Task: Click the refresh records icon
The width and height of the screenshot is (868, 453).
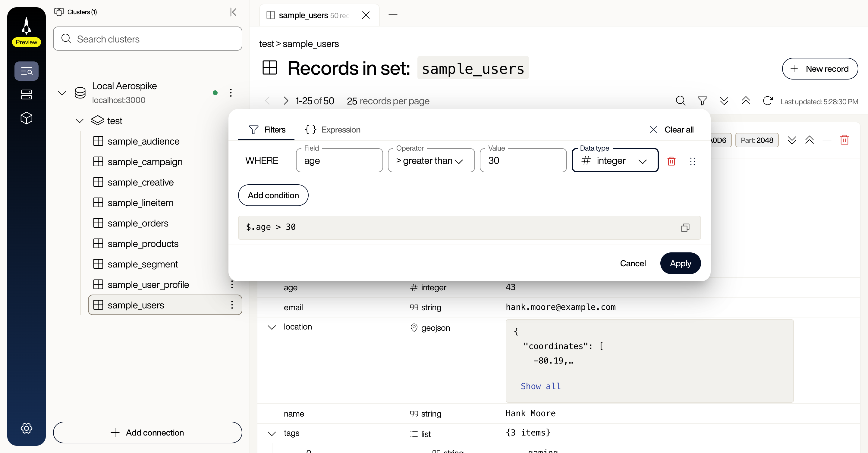Action: pyautogui.click(x=768, y=101)
